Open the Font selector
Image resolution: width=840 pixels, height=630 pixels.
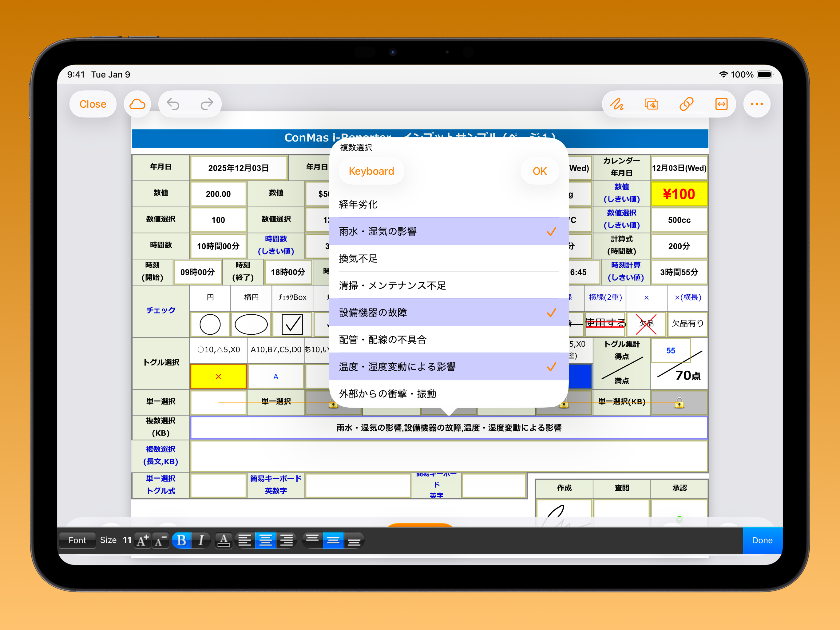tap(77, 540)
